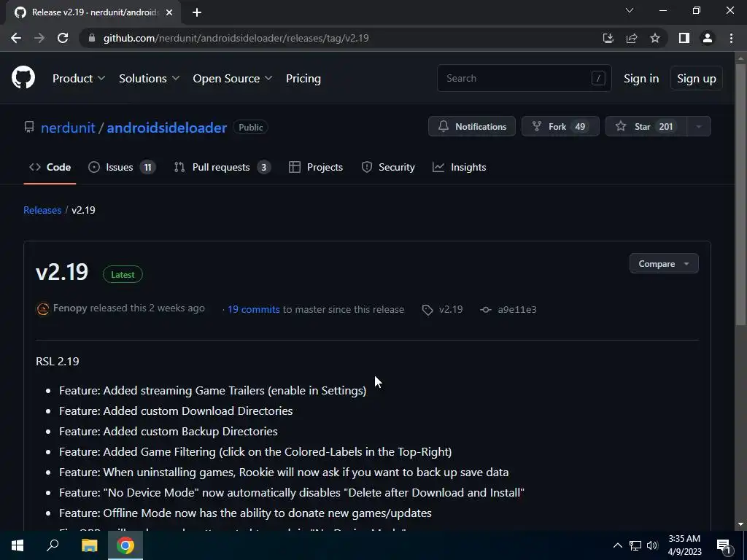Open Chrome's three-dot menu

tap(731, 38)
